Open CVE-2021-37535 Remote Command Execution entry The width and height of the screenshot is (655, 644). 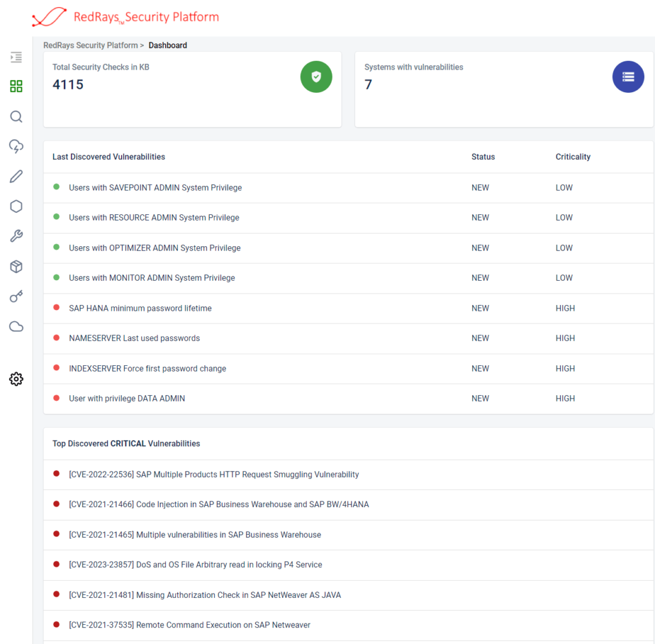[189, 625]
